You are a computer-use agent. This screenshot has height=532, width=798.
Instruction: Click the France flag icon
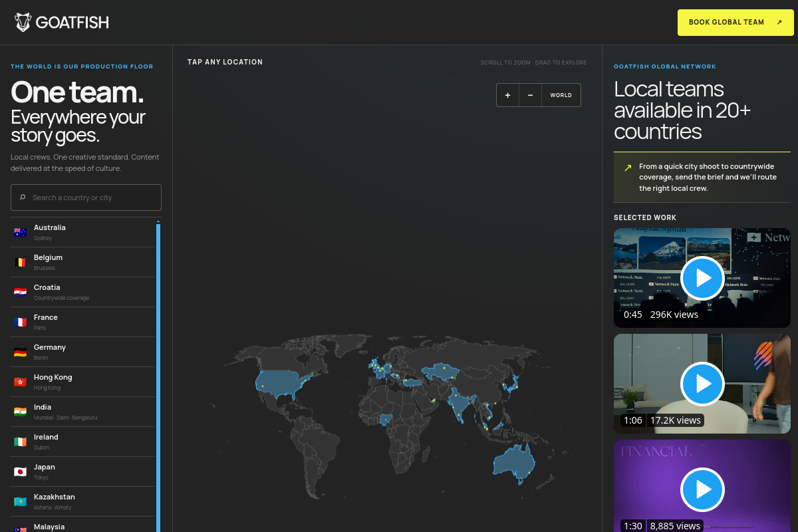click(20, 322)
